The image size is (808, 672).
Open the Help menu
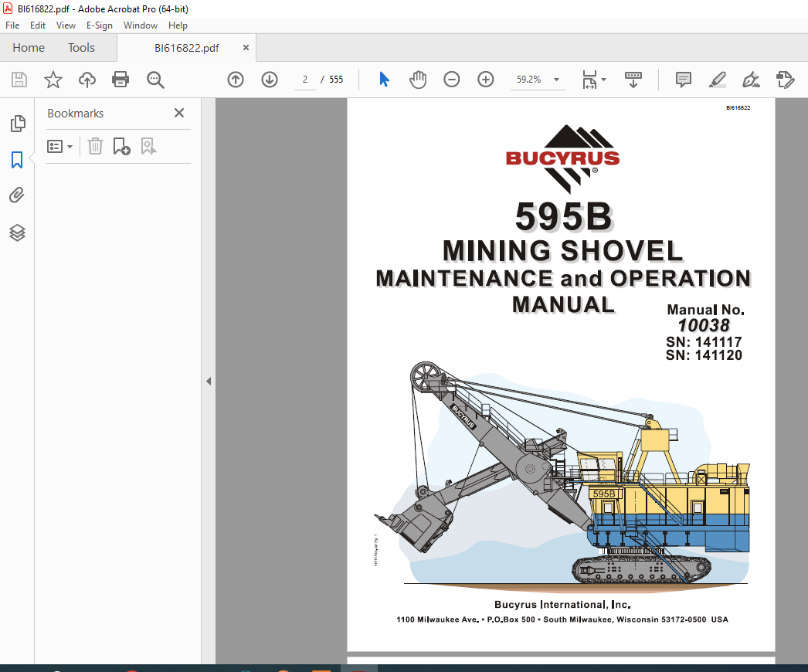(x=178, y=25)
